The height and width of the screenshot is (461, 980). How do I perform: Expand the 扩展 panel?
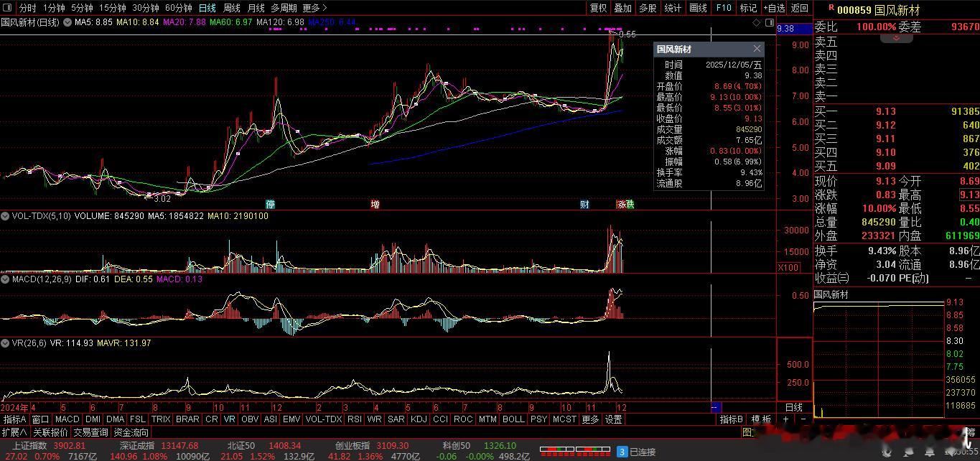tap(14, 432)
